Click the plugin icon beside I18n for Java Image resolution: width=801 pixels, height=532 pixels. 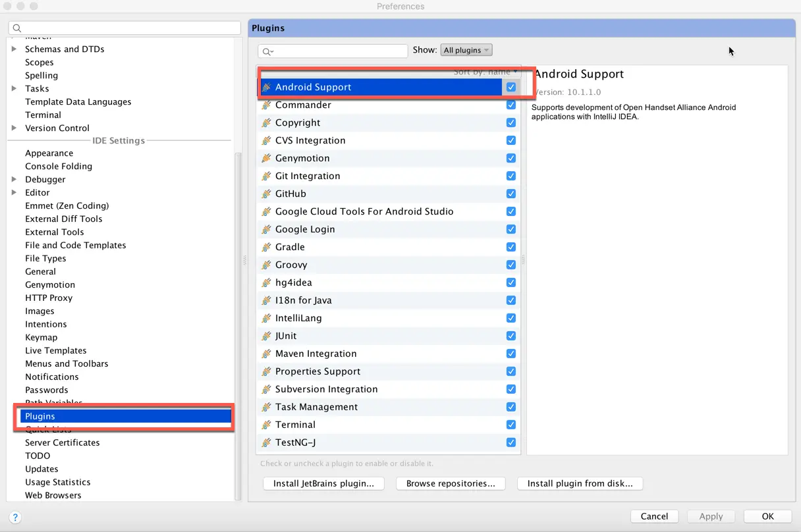[x=266, y=300]
